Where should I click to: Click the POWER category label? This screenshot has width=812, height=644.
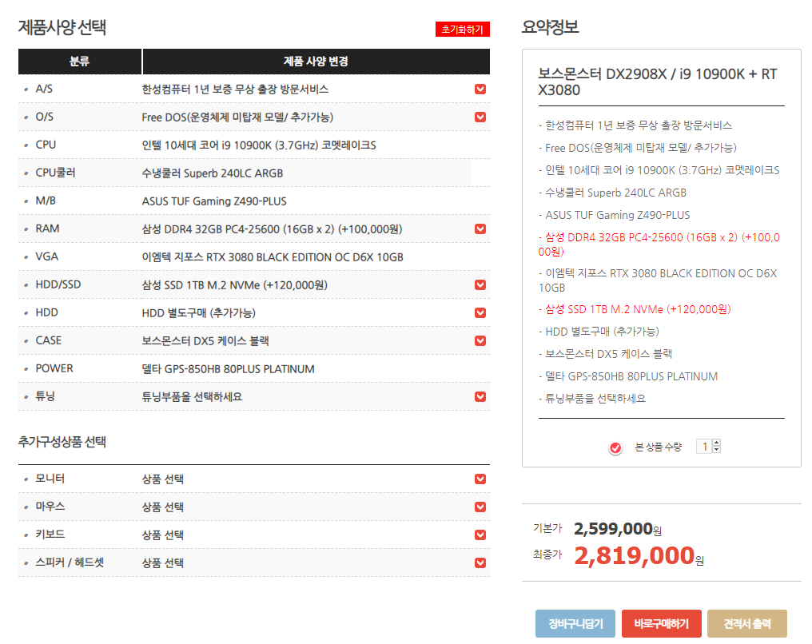click(x=54, y=368)
